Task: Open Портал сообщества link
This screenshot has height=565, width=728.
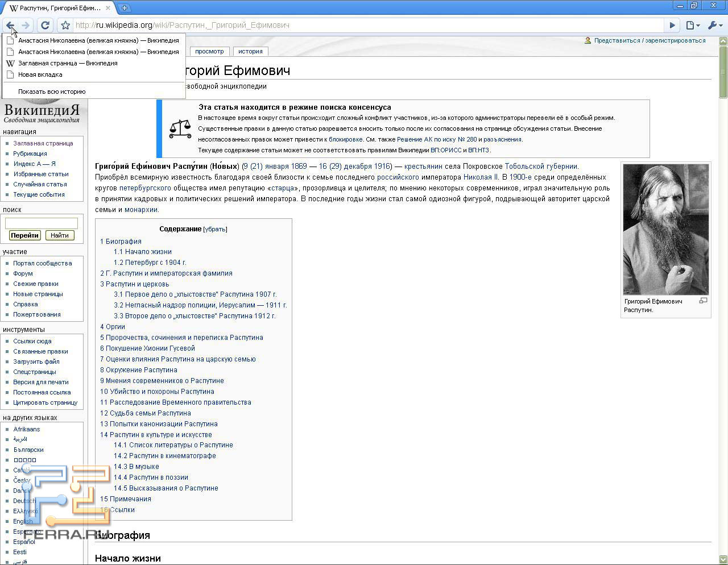Action: tap(43, 263)
